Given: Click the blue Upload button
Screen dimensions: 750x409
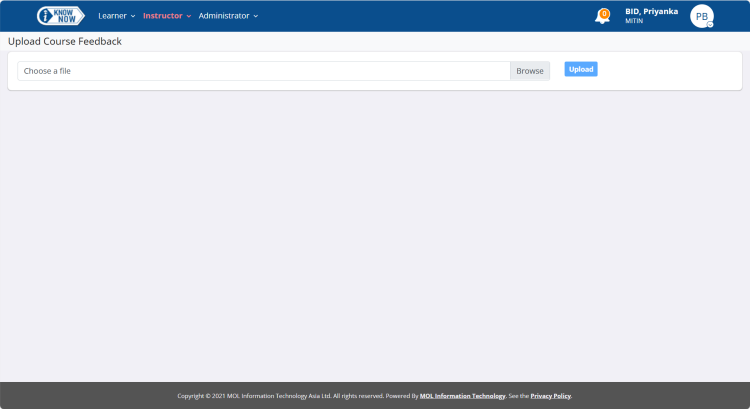Looking at the screenshot, I should click(581, 69).
